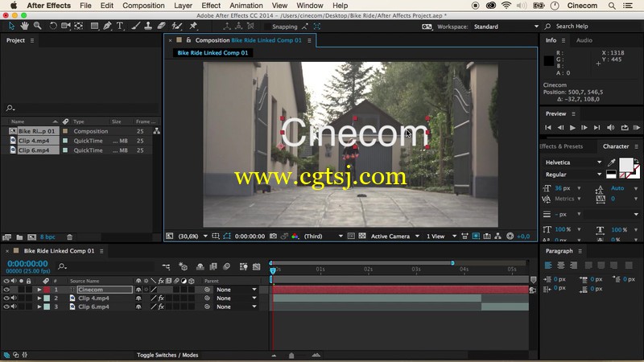Hide the Clip 6.mp4 layer

pos(6,307)
